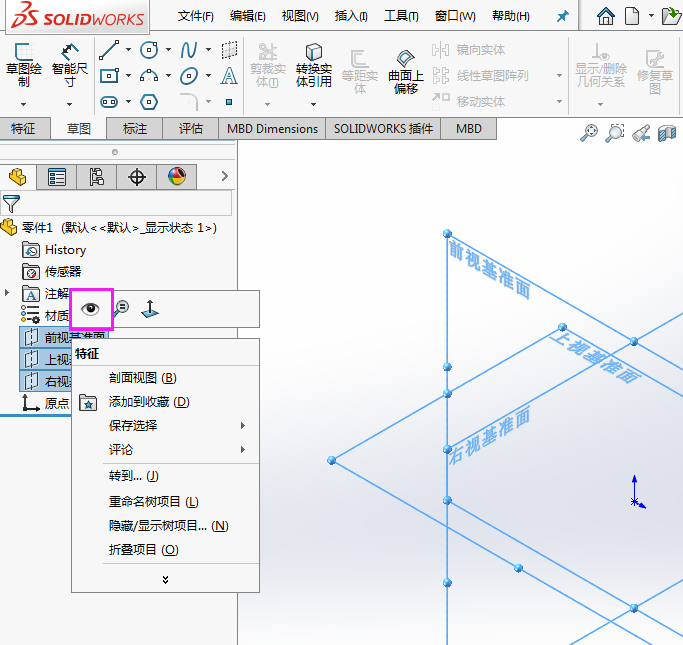This screenshot has height=645, width=683.
Task: Select the Ellipse sketch tool
Action: [x=189, y=76]
